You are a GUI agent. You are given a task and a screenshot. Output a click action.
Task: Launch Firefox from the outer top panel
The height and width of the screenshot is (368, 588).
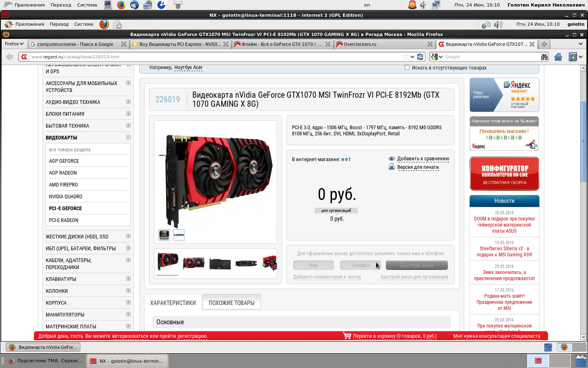[x=121, y=5]
